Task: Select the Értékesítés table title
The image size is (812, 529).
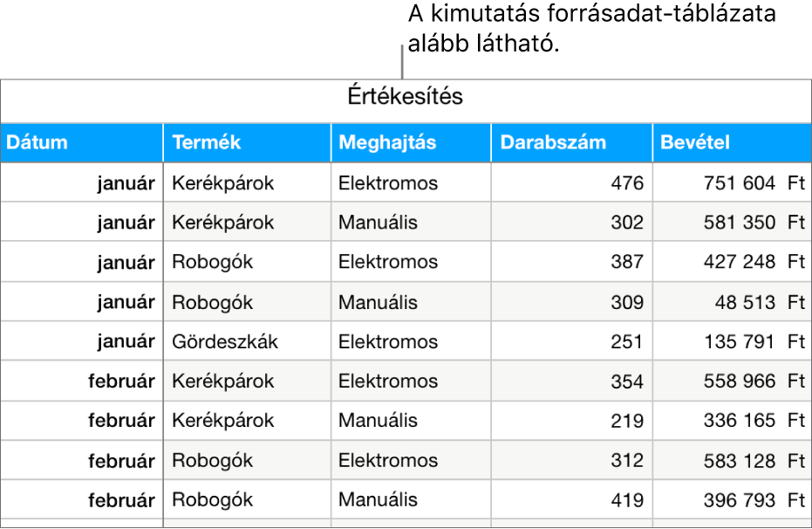Action: click(x=405, y=96)
